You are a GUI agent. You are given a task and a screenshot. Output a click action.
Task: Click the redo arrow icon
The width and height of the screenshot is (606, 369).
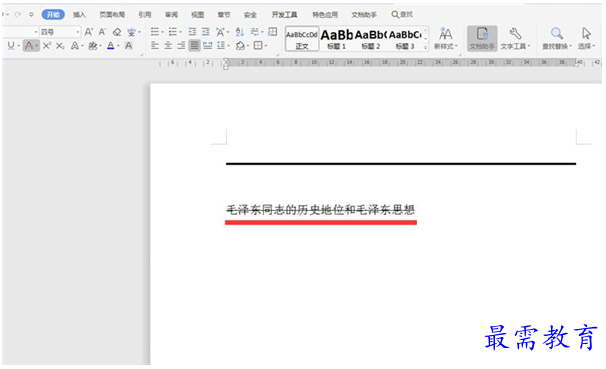(x=17, y=15)
